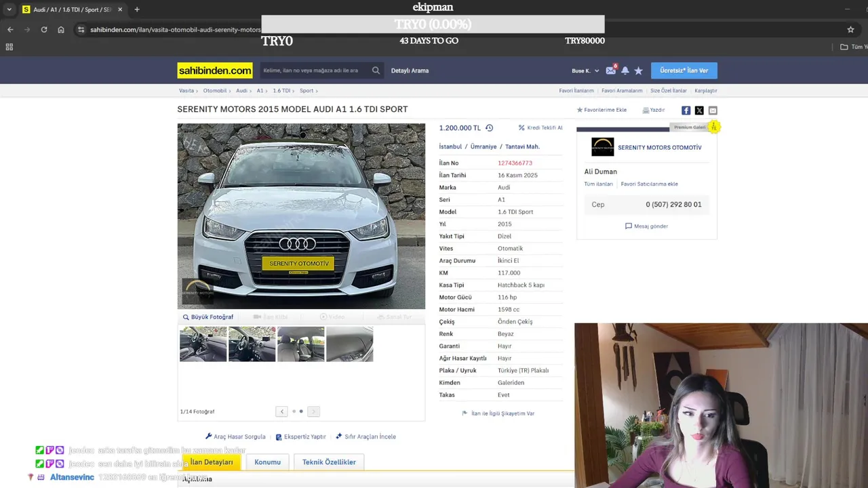Open the messages envelope icon in header
The image size is (868, 488).
pos(610,70)
